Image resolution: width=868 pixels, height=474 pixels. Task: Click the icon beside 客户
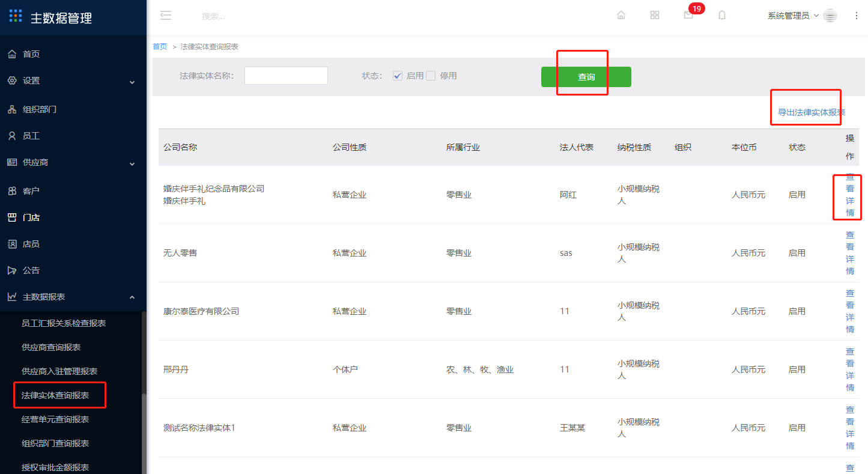coord(12,191)
